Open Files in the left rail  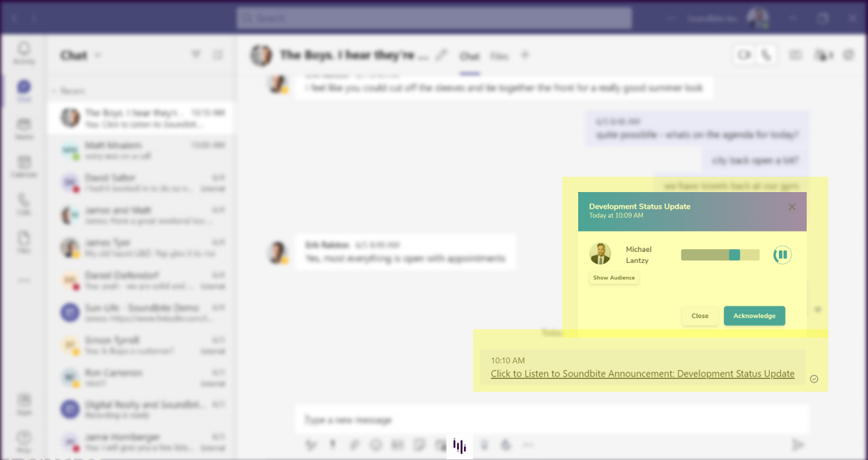tap(24, 241)
